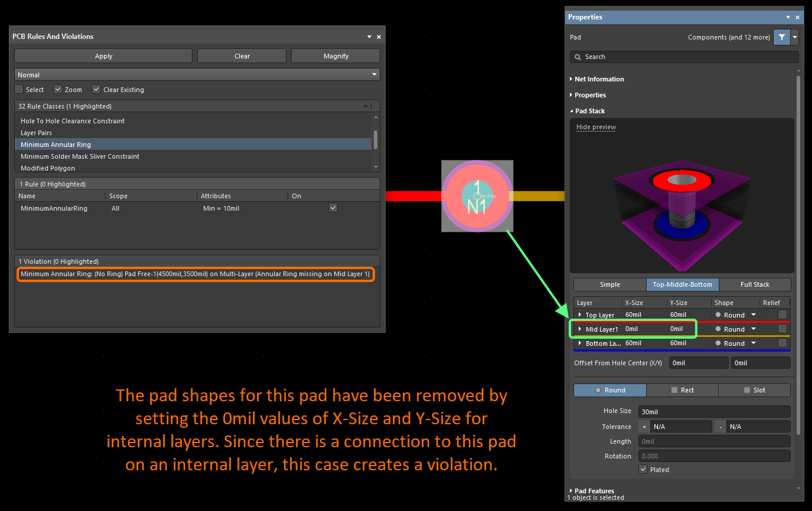Click the plus tolerance icon
The height and width of the screenshot is (511, 812).
[x=644, y=427]
